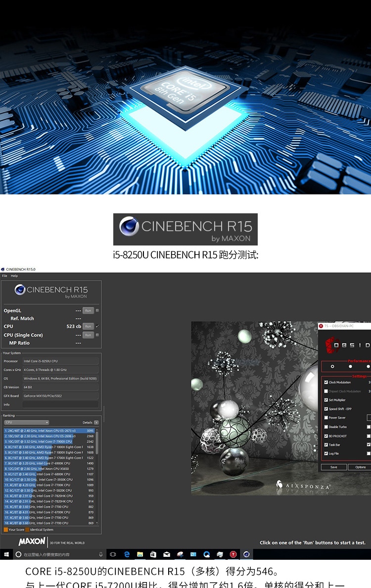Image resolution: width=371 pixels, height=588 pixels.
Task: Click the Info field in Your System
Action: [60, 404]
